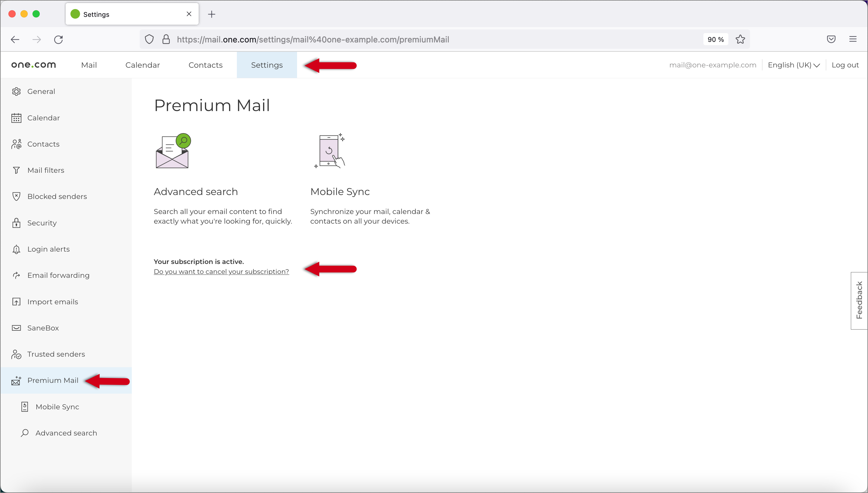
Task: Open Blocked senders settings
Action: pos(66,196)
